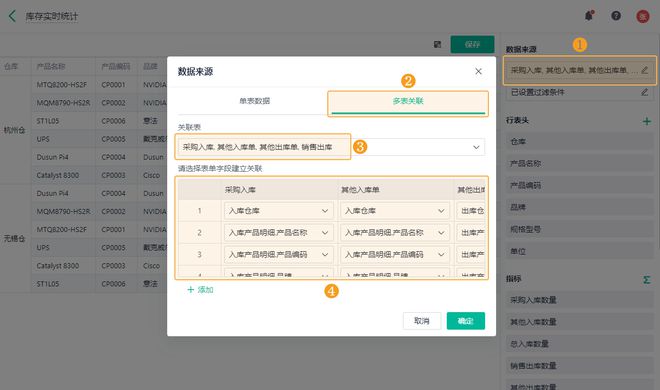Open row 3 产品编码 dropdown under 其他入库单
The width and height of the screenshot is (660, 390).
coord(395,255)
